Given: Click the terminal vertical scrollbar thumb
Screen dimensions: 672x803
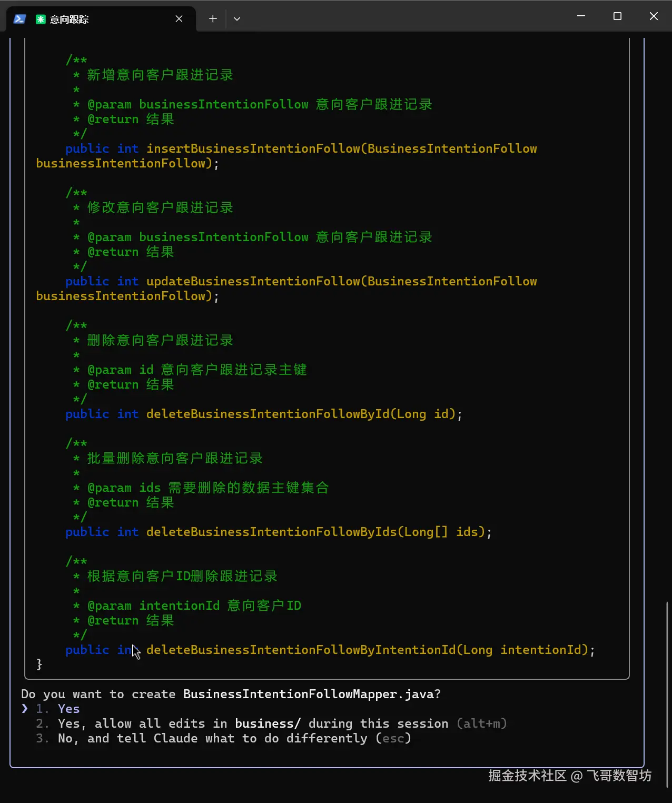Looking at the screenshot, I should click(x=668, y=694).
